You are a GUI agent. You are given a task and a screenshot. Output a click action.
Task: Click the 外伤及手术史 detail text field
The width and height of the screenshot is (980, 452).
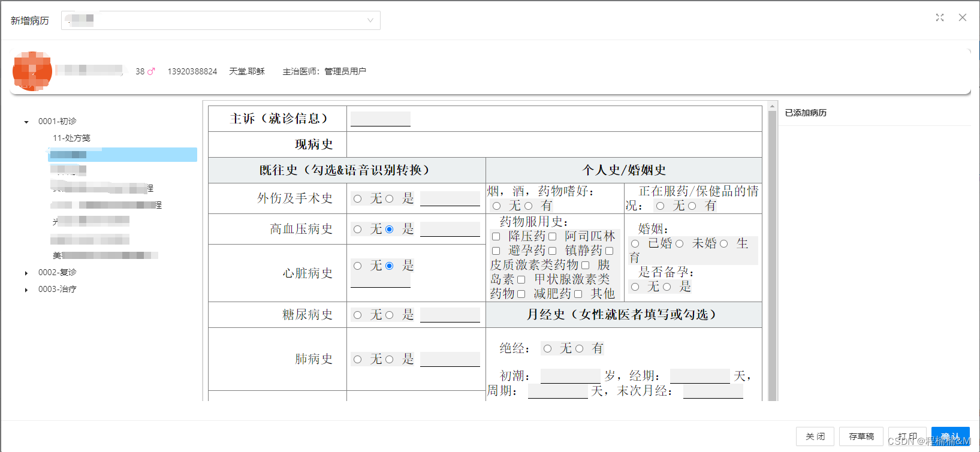point(450,198)
